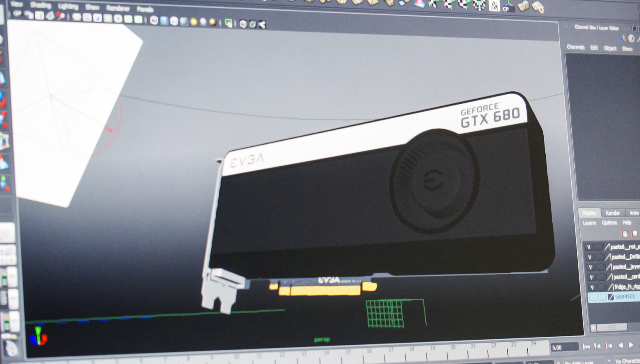Viewport: 640px width, 364px height.
Task: Switch to the Render tab in Layer Editor
Action: (613, 213)
